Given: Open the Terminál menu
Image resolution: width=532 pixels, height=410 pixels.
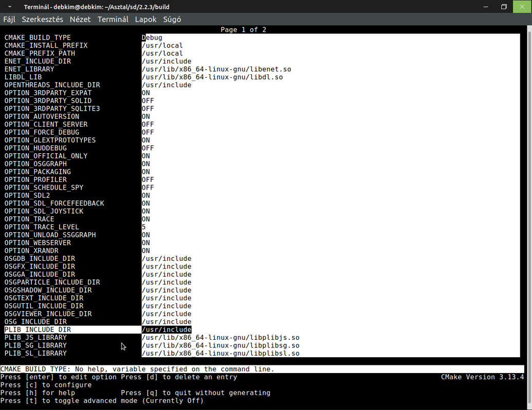Looking at the screenshot, I should (x=113, y=19).
